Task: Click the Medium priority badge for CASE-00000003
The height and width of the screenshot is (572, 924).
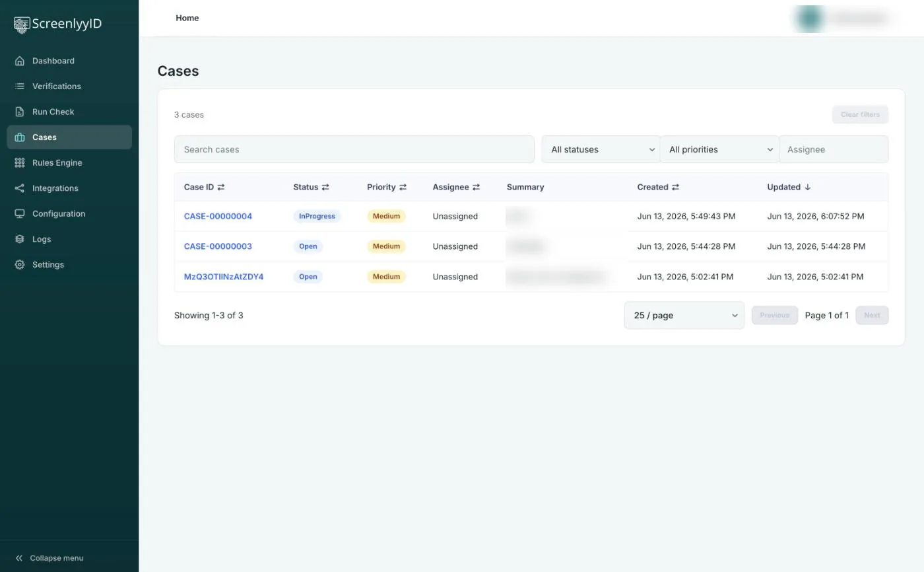Action: pos(386,246)
